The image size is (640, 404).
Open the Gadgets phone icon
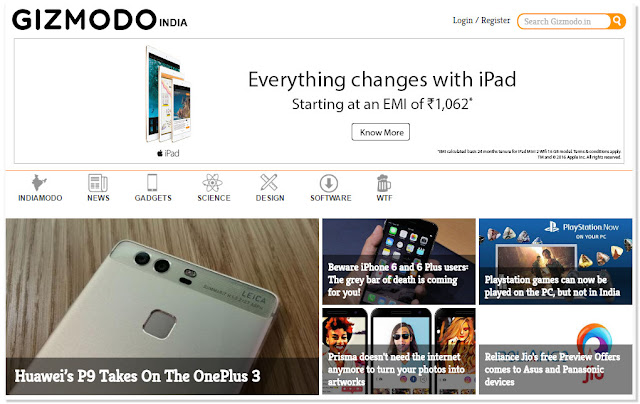(x=152, y=182)
